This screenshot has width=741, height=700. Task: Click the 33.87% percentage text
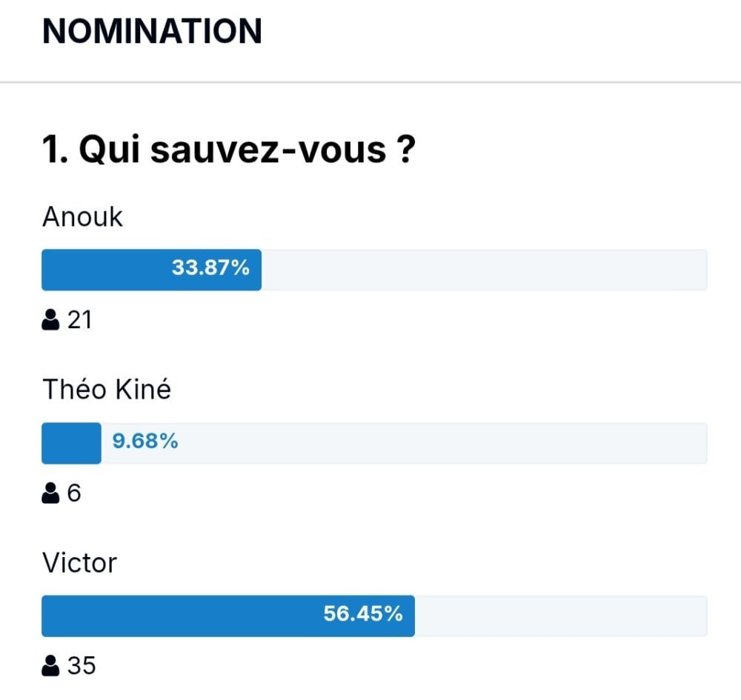tap(210, 268)
